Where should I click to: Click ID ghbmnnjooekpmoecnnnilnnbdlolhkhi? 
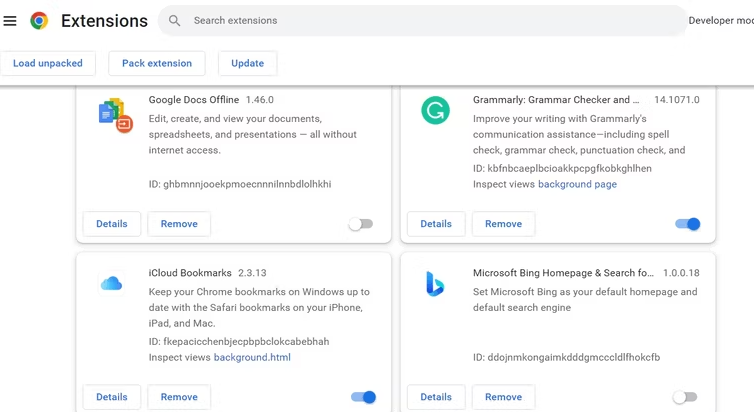pyautogui.click(x=240, y=184)
